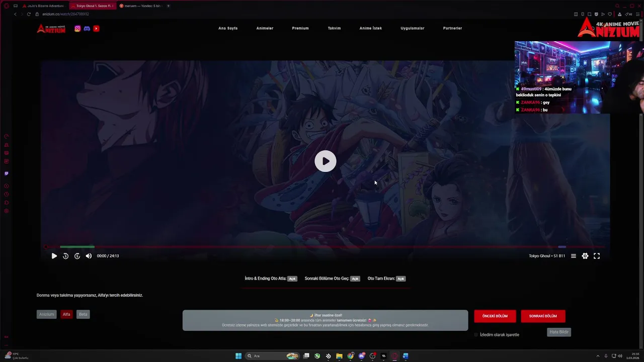644x362 pixels.
Task: Click the snapshot icon in the toolbar
Action: click(x=590, y=14)
